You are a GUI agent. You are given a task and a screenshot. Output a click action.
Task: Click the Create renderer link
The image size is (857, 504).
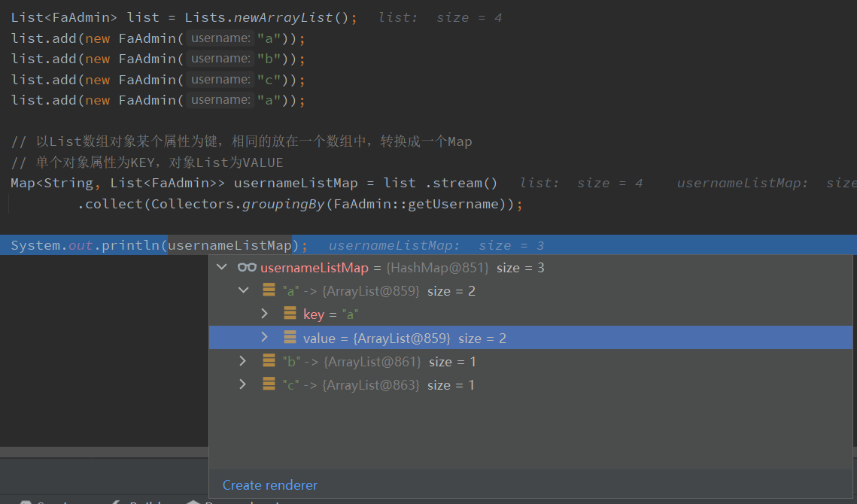(269, 484)
